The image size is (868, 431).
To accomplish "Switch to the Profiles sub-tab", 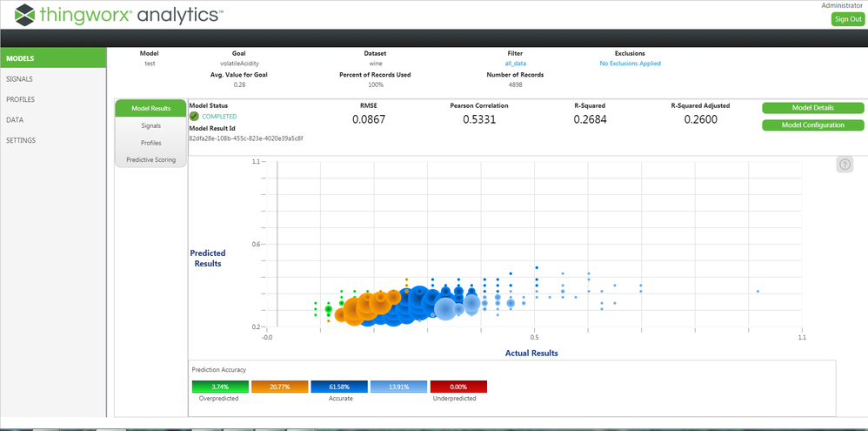I will tap(150, 143).
